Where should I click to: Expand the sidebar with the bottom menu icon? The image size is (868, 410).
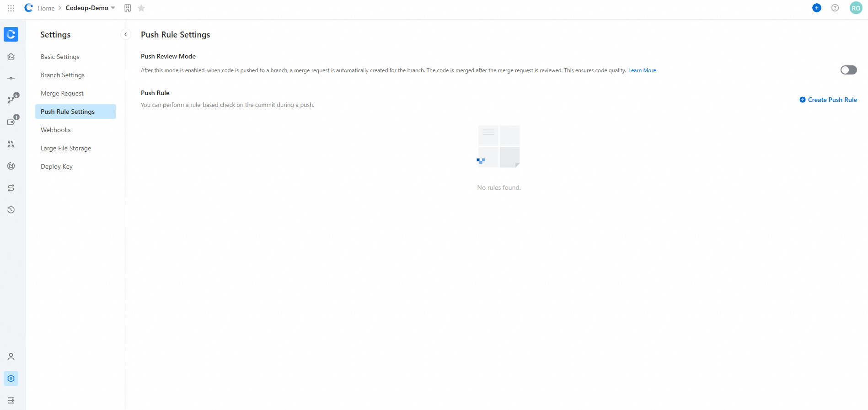pos(11,400)
